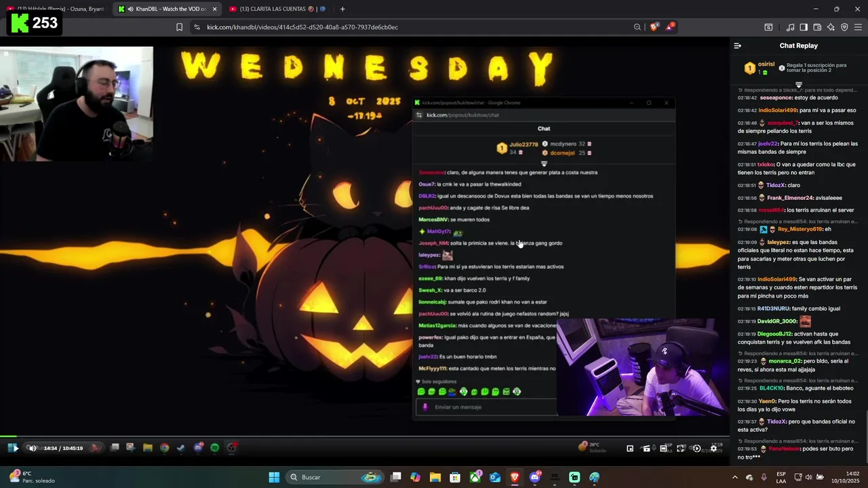Open Microsoft Store from taskbar
This screenshot has height=488, width=868.
click(x=455, y=477)
